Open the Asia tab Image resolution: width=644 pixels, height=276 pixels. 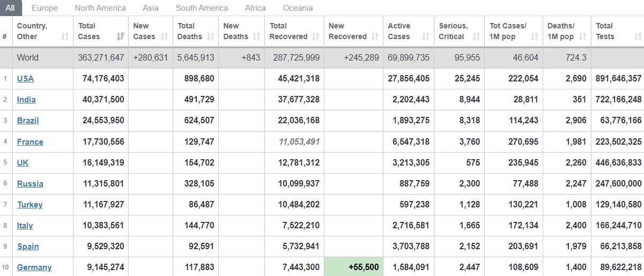151,8
